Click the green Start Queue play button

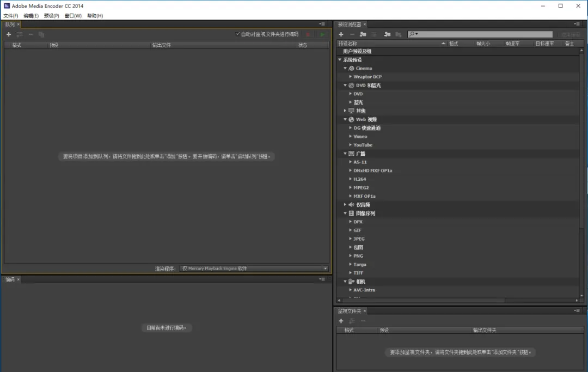(x=322, y=34)
